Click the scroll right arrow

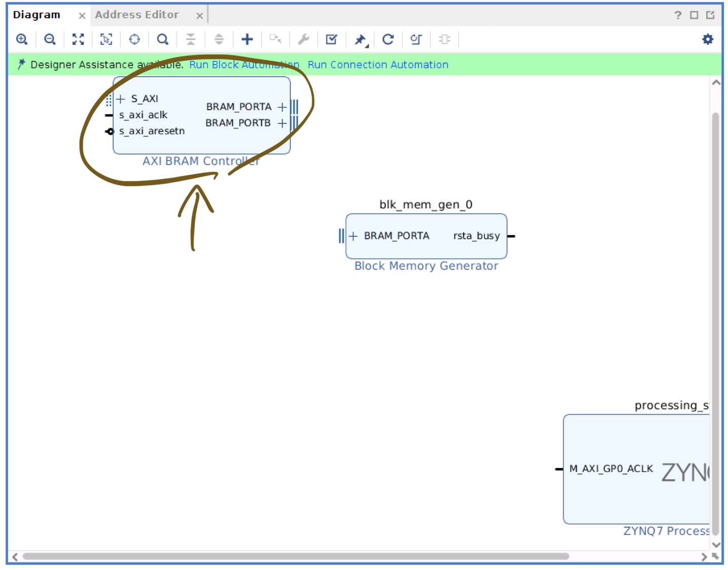pos(704,557)
